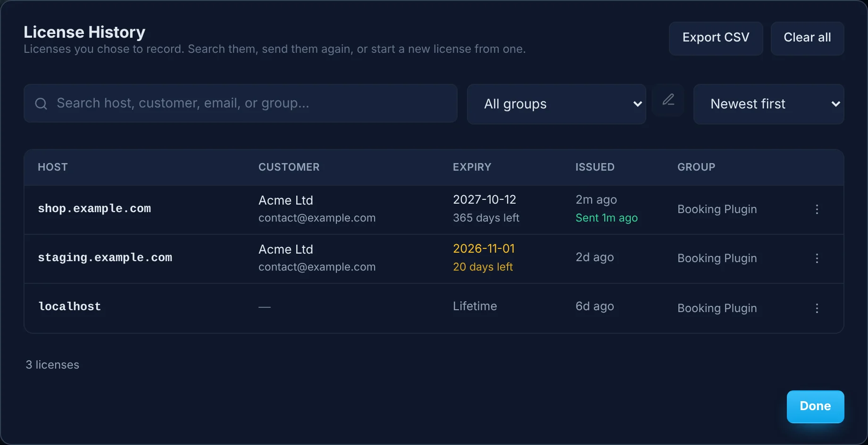Click the CUSTOMER column header
The width and height of the screenshot is (868, 445).
289,167
